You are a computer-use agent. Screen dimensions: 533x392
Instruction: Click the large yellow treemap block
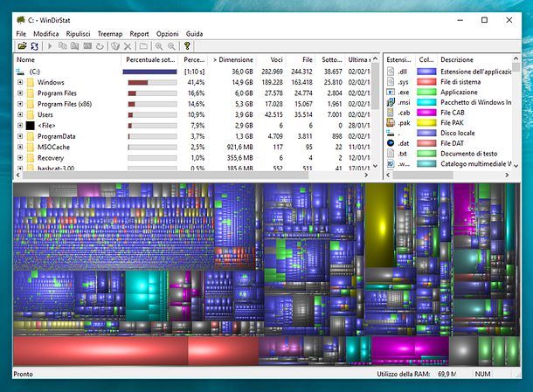[380, 225]
